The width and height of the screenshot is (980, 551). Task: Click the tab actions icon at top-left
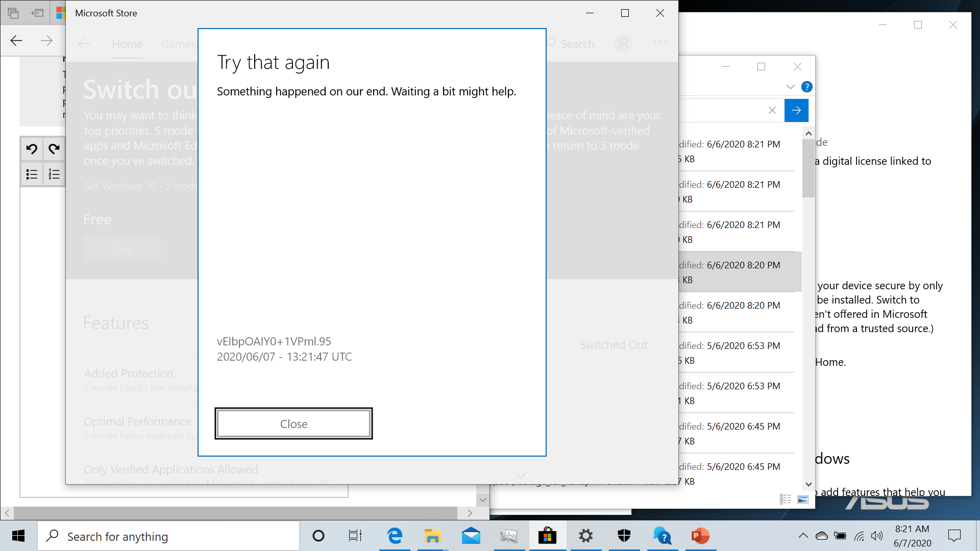(x=13, y=13)
